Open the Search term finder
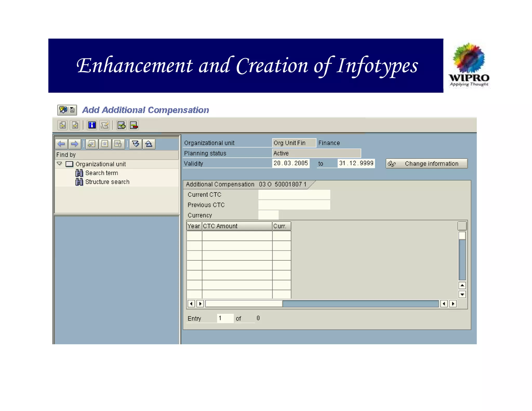This screenshot has height=411, width=532. [x=102, y=173]
